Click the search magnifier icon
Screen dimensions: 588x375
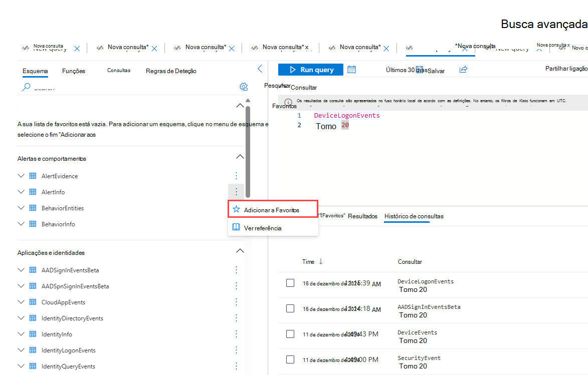coord(26,87)
